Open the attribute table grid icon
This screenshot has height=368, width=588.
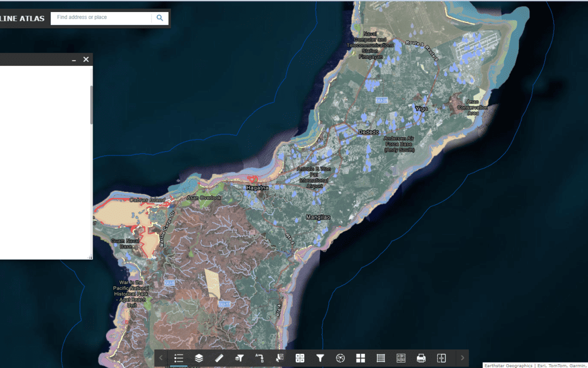coord(381,358)
